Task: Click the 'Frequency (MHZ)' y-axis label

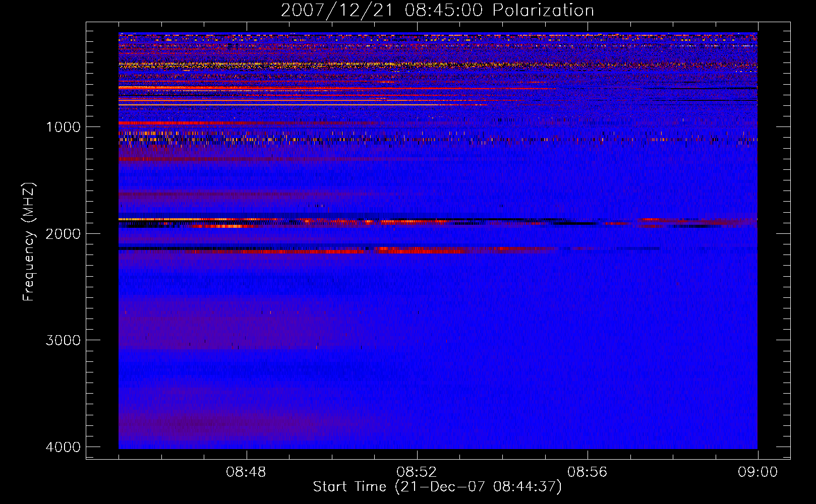Action: [29, 242]
